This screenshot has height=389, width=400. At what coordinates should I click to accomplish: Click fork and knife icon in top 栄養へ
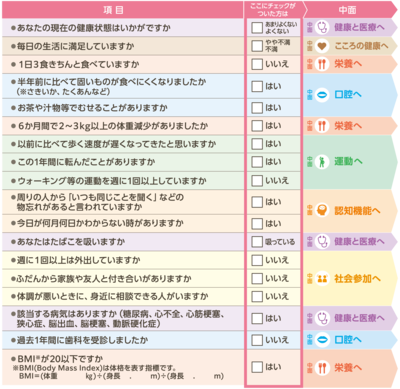(322, 64)
